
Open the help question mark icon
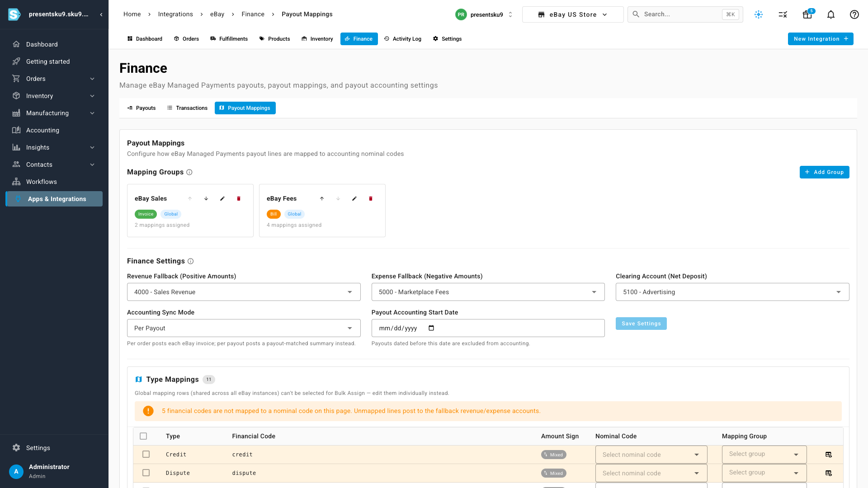point(854,14)
